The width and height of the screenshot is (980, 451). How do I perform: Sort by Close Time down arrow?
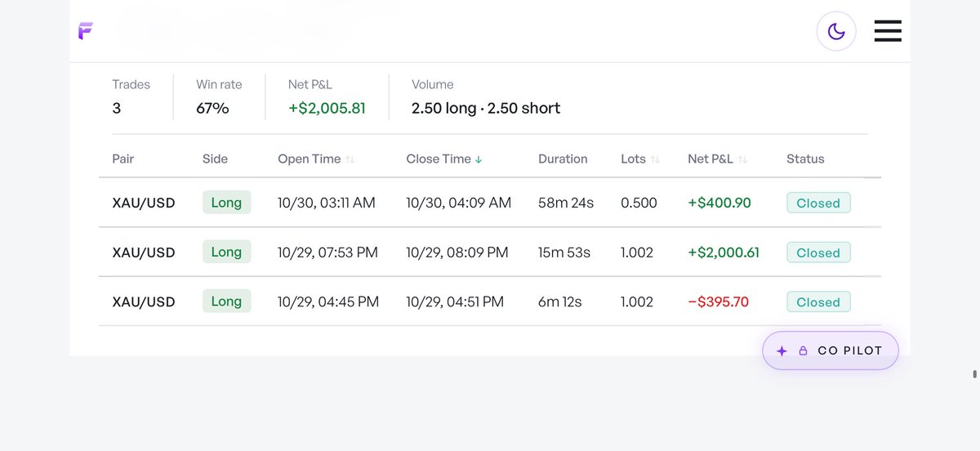click(x=479, y=159)
